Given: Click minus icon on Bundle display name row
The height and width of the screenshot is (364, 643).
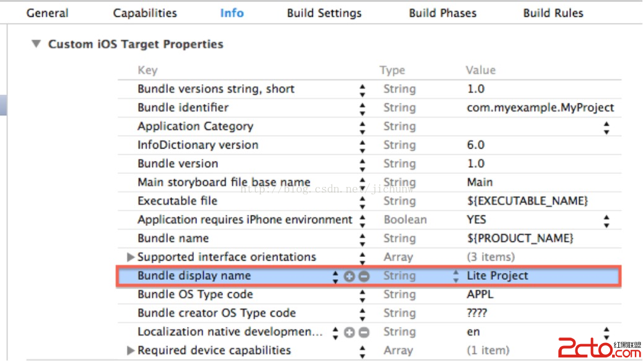Looking at the screenshot, I should [364, 276].
